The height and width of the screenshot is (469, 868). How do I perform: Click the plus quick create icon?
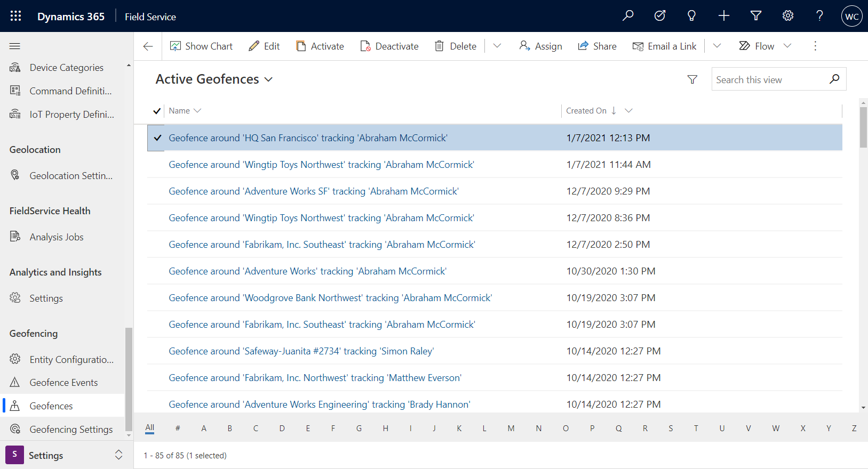[724, 16]
